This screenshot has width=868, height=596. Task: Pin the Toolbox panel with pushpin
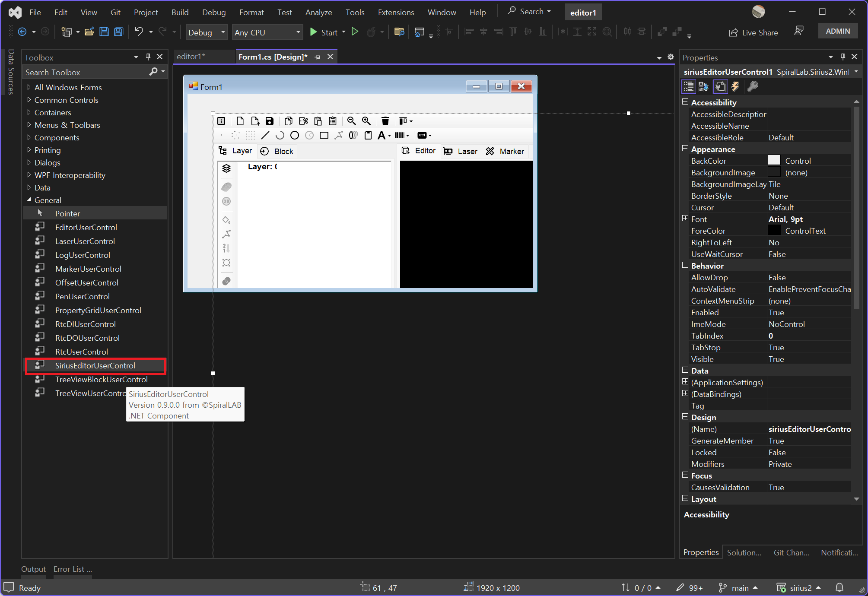(x=148, y=57)
